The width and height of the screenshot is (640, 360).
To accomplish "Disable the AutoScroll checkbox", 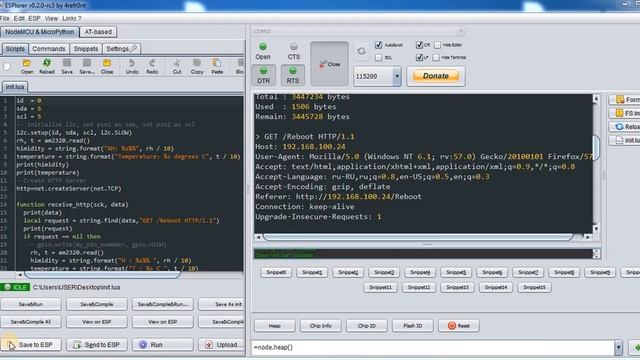I will coord(378,45).
